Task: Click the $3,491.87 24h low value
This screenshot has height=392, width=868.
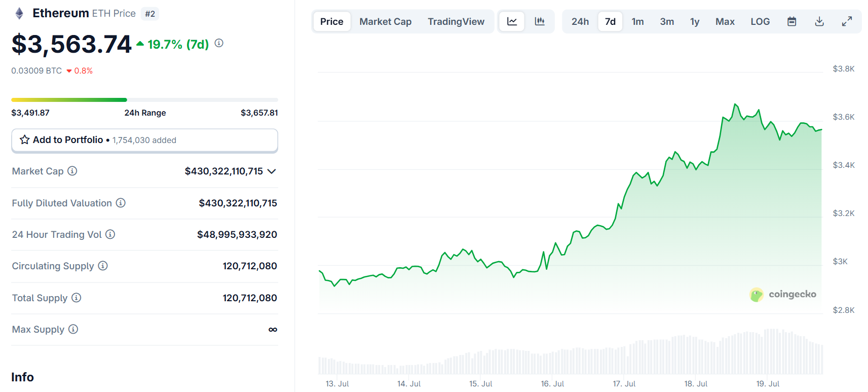Action: click(30, 113)
